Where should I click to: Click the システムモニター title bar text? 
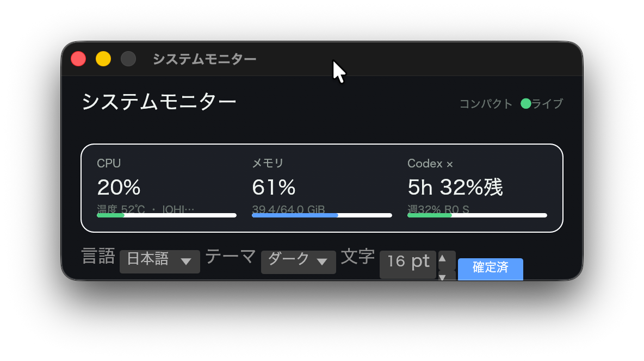tap(205, 59)
